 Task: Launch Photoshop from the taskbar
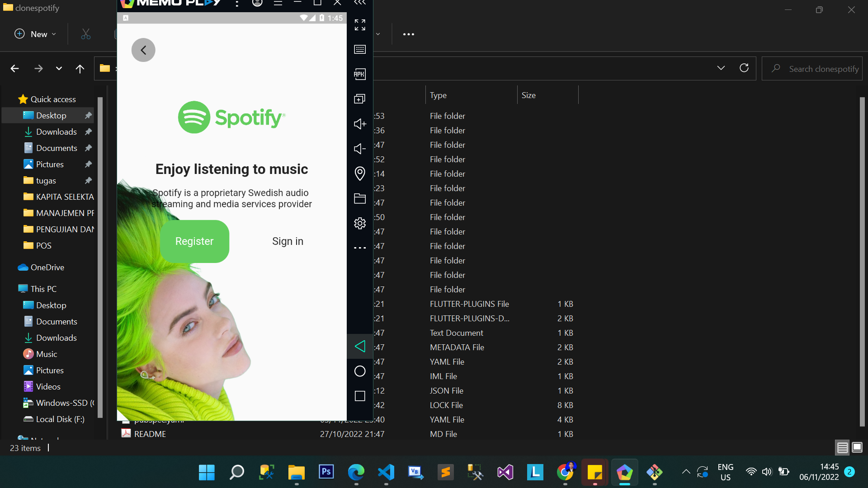click(326, 472)
